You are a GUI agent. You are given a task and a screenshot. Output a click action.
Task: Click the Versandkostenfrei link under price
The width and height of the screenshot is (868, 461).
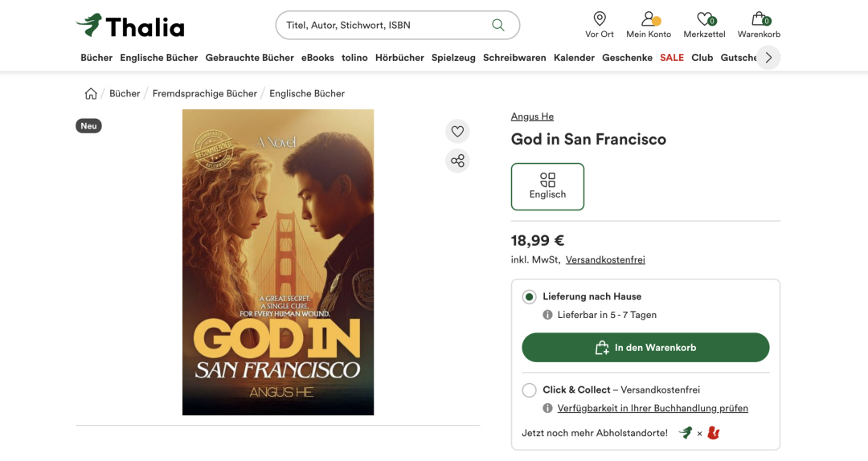point(605,260)
